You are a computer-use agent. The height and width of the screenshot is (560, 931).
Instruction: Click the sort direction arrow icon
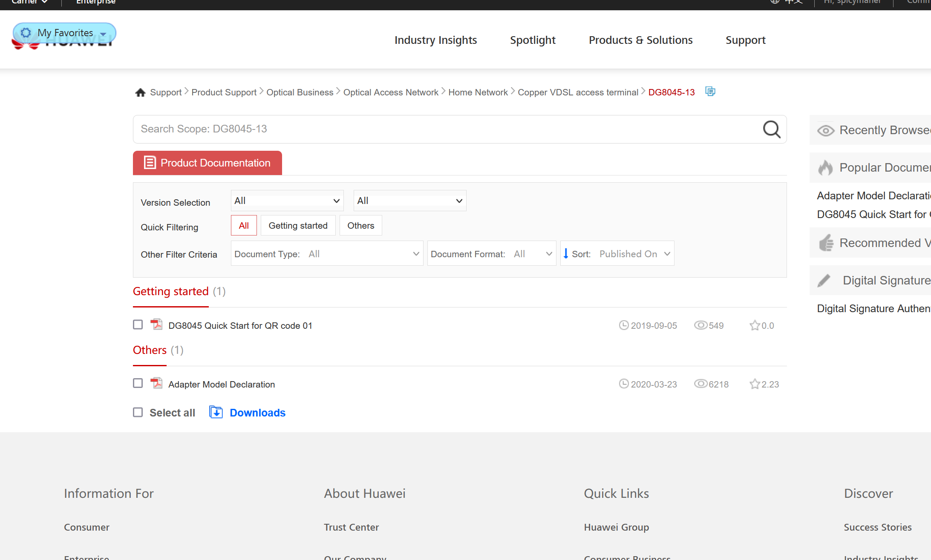tap(566, 254)
